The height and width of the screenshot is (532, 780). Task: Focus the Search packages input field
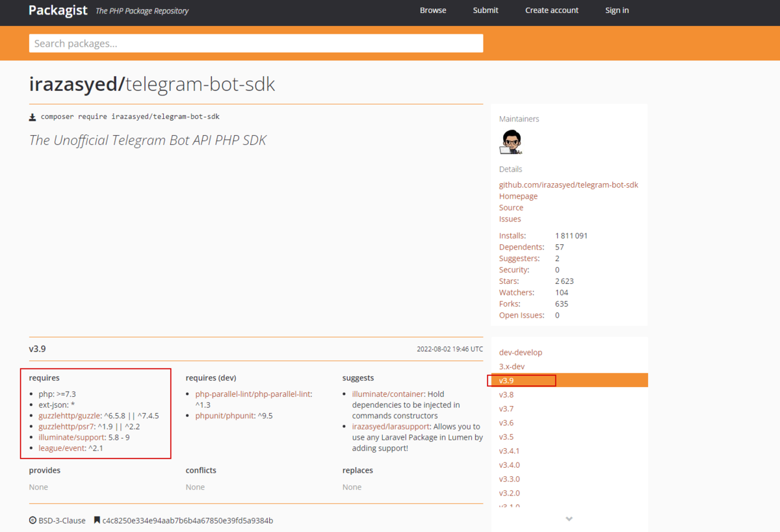click(255, 43)
